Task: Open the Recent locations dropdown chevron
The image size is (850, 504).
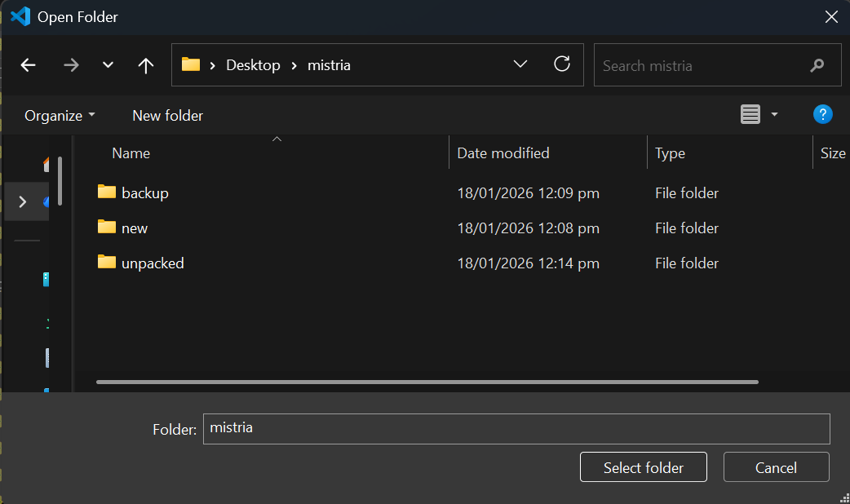Action: point(108,65)
